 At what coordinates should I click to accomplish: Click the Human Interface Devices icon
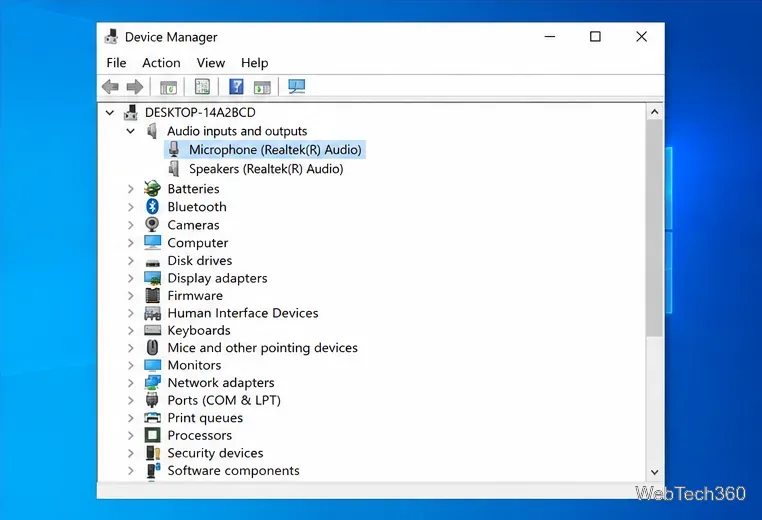pyautogui.click(x=153, y=313)
